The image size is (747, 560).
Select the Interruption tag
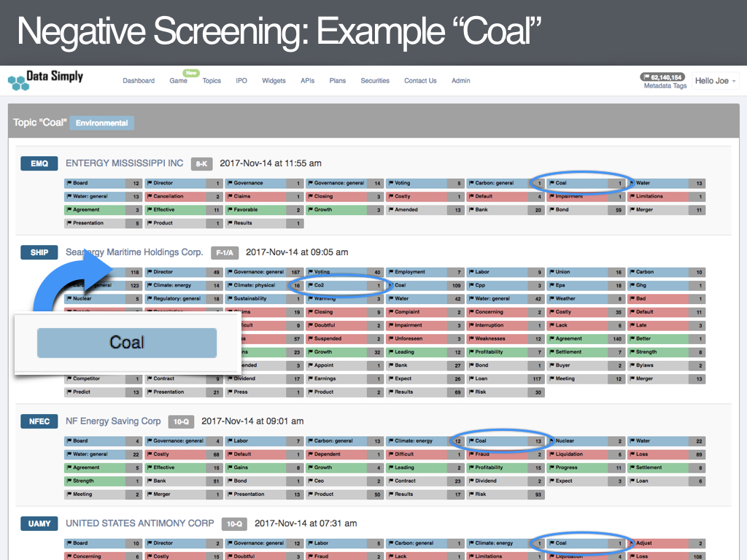[506, 325]
